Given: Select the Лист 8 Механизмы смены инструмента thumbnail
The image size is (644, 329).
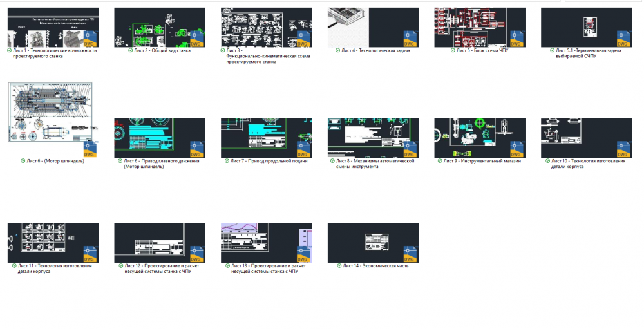Looking at the screenshot, I should (374, 138).
